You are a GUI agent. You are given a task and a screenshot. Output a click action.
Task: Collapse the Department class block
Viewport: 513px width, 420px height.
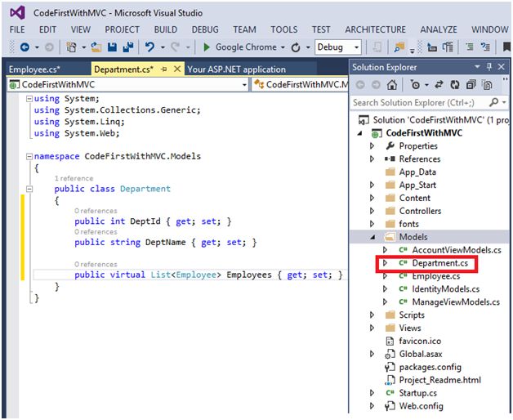point(29,189)
